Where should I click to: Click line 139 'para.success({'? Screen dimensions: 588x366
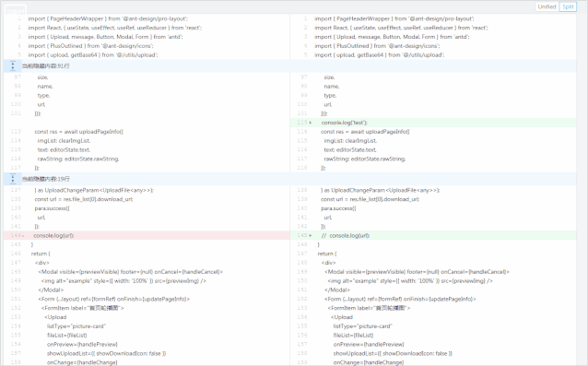[x=52, y=208]
